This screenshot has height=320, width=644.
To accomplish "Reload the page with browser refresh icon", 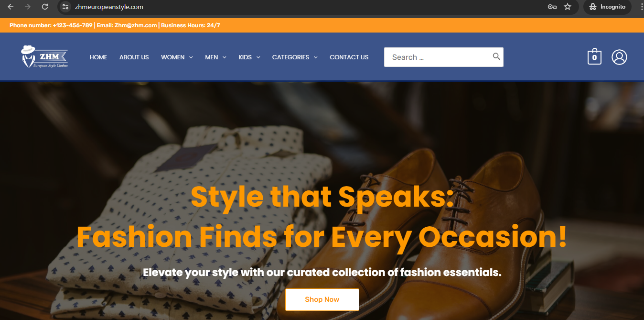I will (45, 7).
